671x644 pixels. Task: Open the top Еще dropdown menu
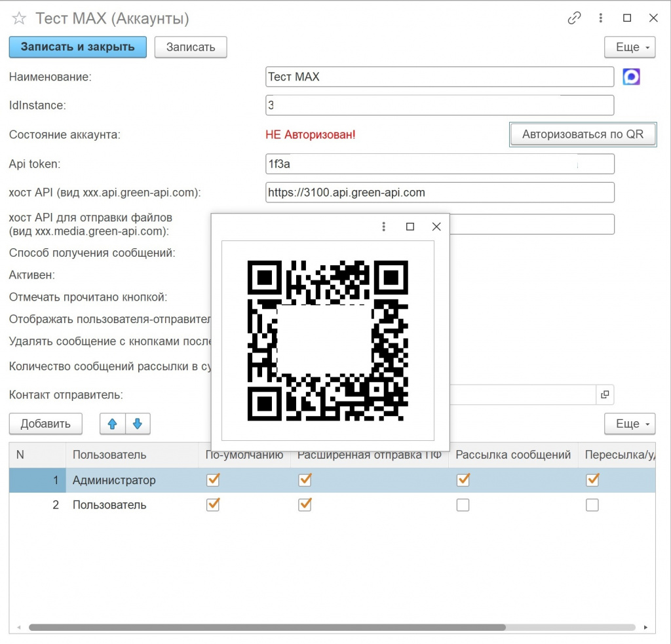click(x=630, y=47)
